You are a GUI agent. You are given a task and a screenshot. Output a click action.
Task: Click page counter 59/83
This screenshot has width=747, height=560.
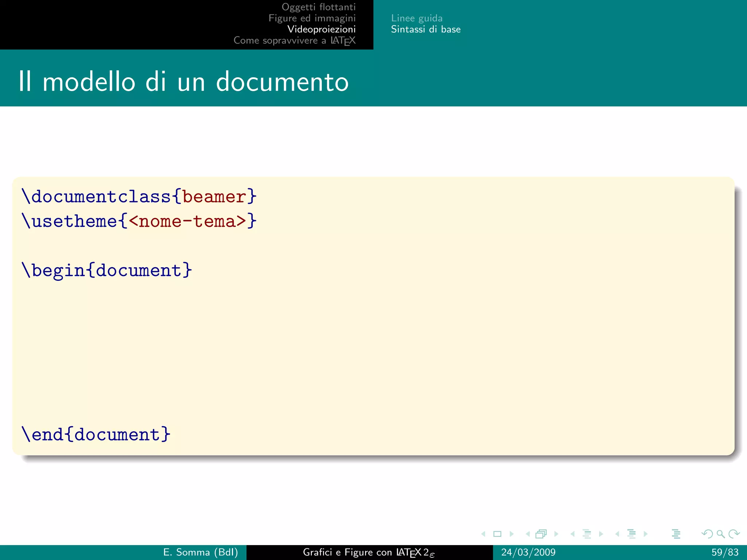click(x=725, y=552)
